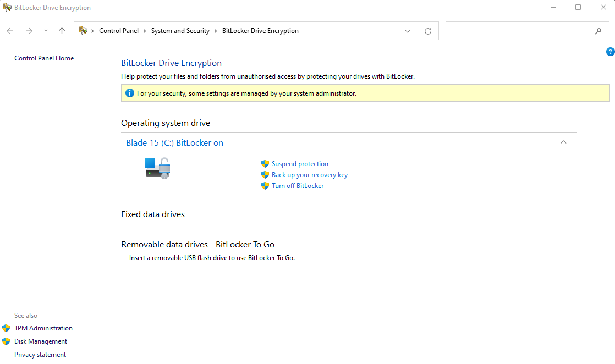Screen dimensions: 615x364
Task: Click the shield icon next to TPM Administration
Action: click(7, 328)
